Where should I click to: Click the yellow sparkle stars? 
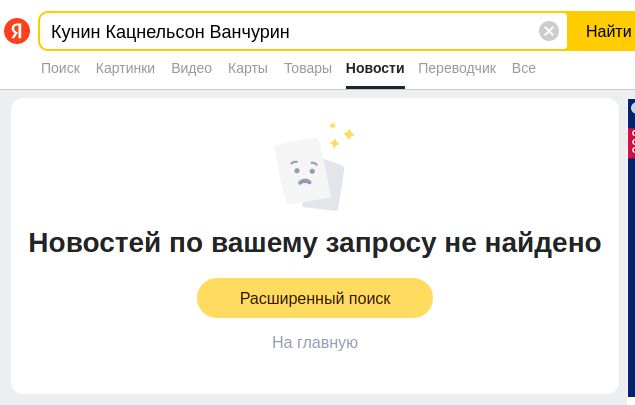click(342, 134)
